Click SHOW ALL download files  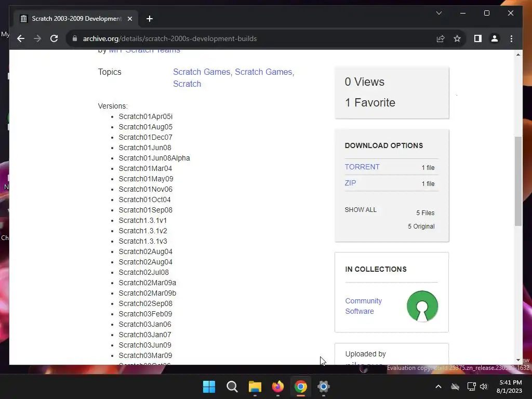361,210
